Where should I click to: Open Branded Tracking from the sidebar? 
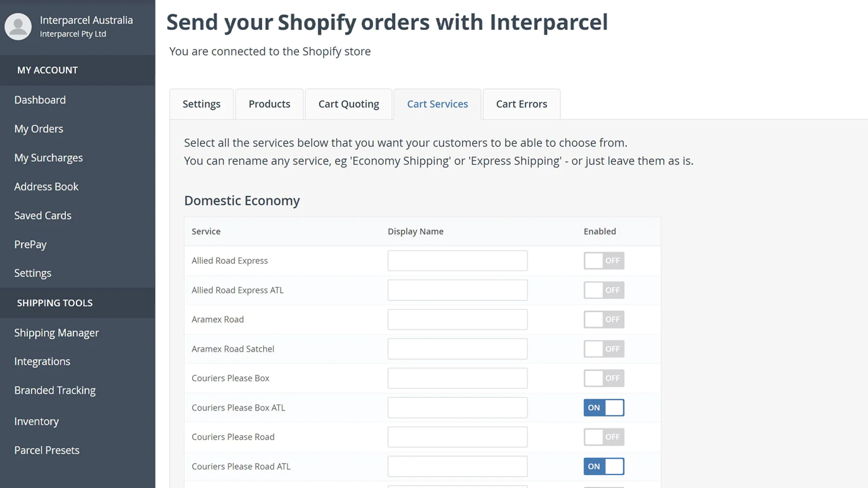55,390
